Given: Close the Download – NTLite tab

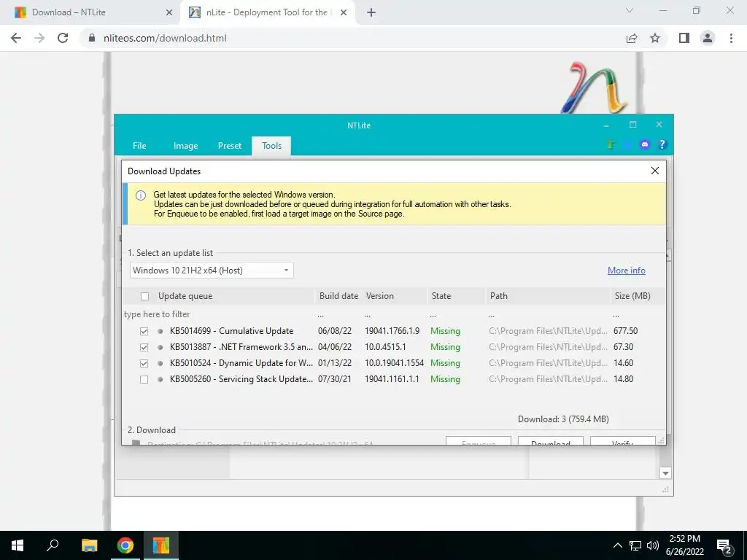Looking at the screenshot, I should pos(169,12).
